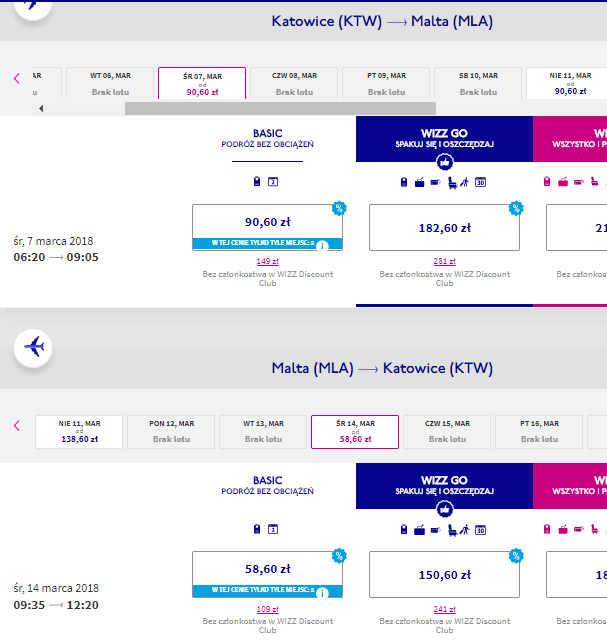This screenshot has height=640, width=607.
Task: Click date text śr, 14 marca 2018
Action: coord(56,588)
